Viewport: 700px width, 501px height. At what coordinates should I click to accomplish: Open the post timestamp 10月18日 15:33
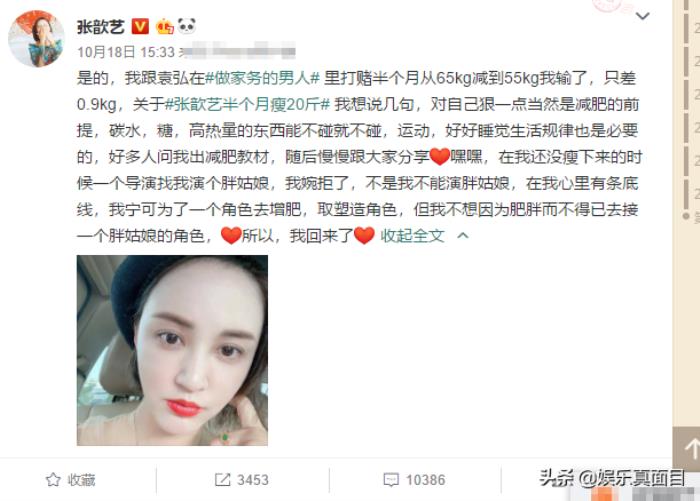coord(126,52)
